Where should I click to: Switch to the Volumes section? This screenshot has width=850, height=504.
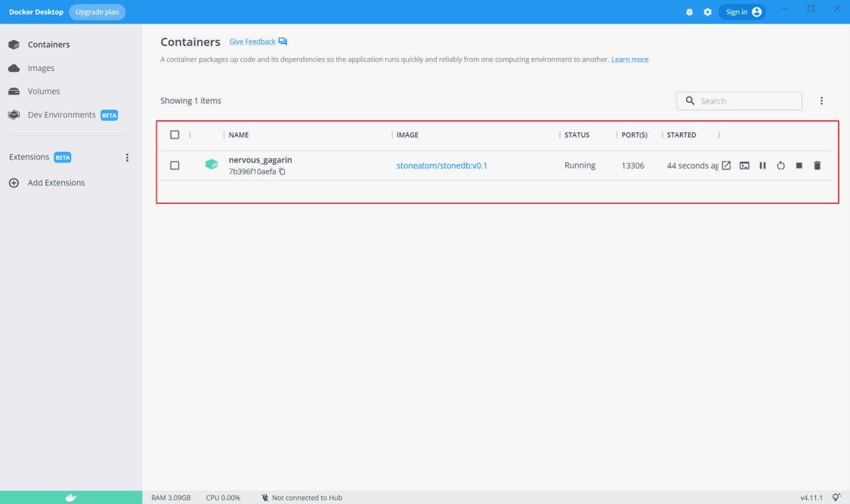[x=44, y=91]
